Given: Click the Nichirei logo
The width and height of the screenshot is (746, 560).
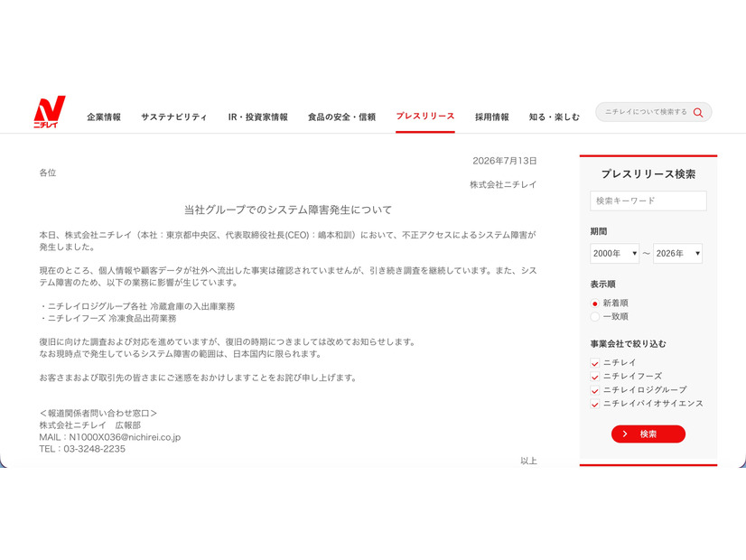Looking at the screenshot, I should 50,112.
